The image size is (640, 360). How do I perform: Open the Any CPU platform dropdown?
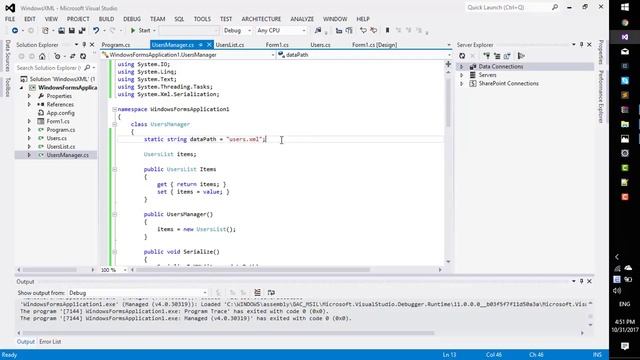tap(281, 31)
